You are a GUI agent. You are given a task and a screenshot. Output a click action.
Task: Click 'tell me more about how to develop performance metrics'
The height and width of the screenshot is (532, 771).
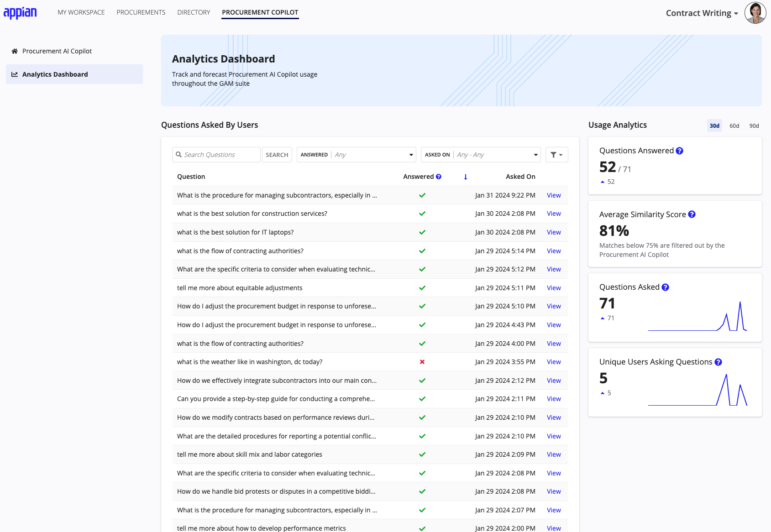tap(262, 528)
